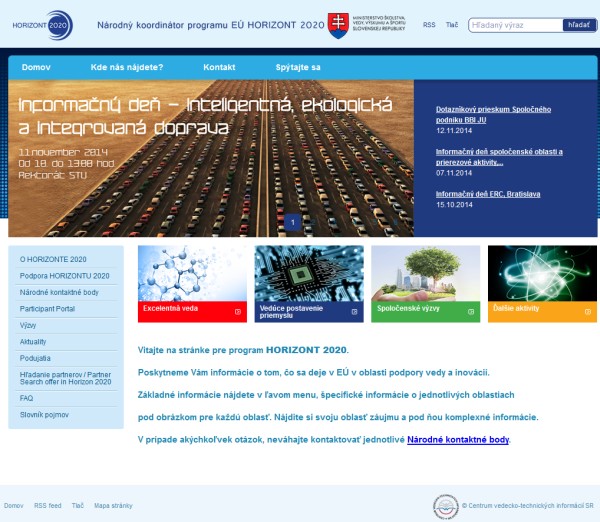This screenshot has width=600, height=522.
Task: Click the Ďalšie aktivity orange label
Action: pos(542,312)
